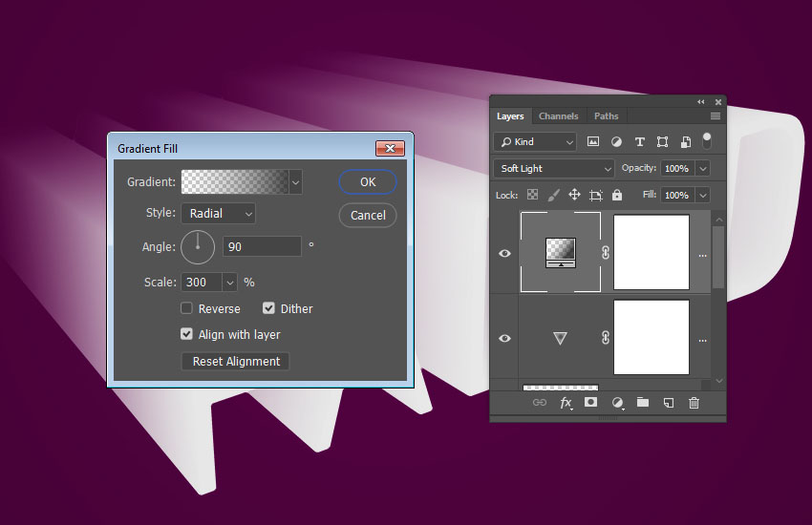812x525 pixels.
Task: Create a new layer icon
Action: click(669, 403)
